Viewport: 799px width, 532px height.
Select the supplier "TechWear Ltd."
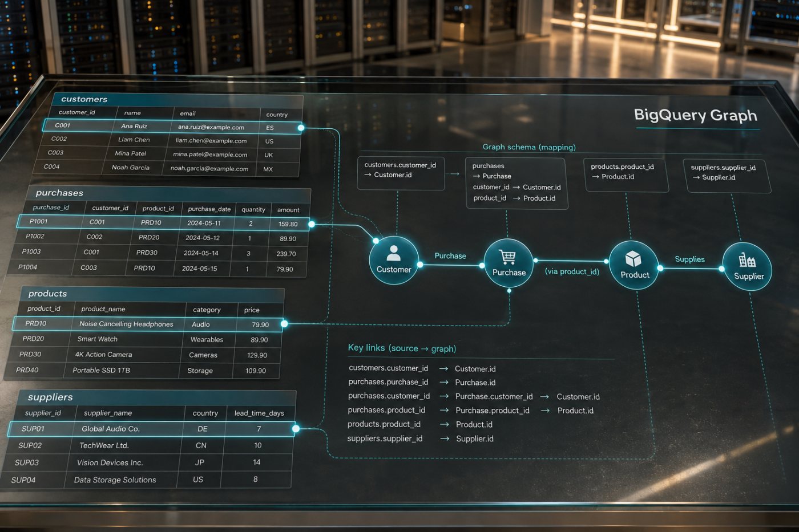104,445
